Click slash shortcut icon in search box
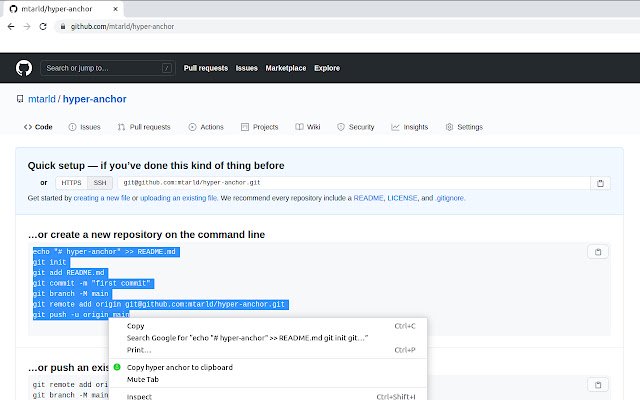The image size is (640, 400). tap(167, 68)
